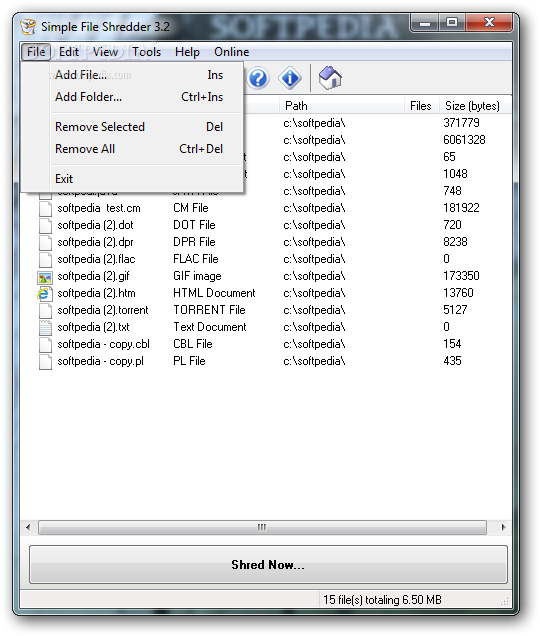
Task: Click the Help question mark toolbar icon
Action: tap(258, 78)
